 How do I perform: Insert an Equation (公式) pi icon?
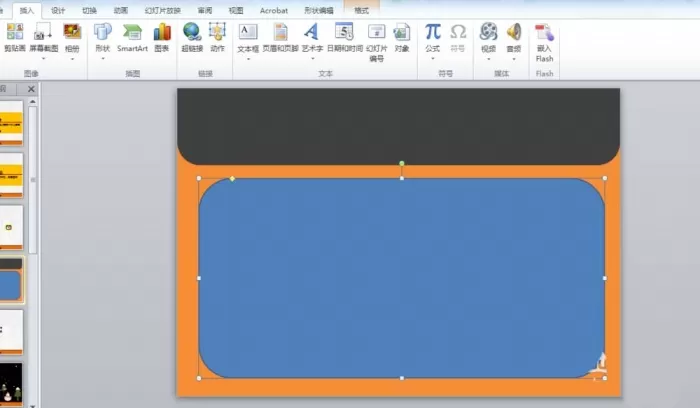(433, 32)
